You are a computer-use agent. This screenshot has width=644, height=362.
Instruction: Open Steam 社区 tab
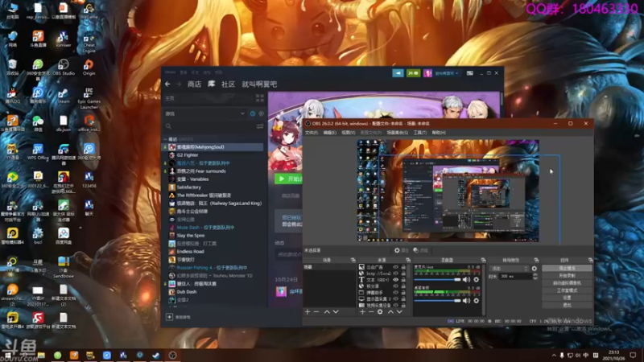[x=228, y=84]
